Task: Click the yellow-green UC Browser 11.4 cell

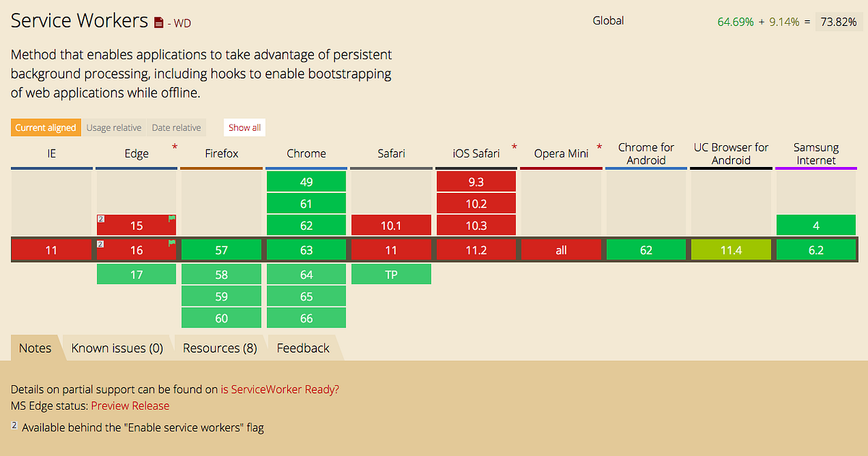Action: pyautogui.click(x=731, y=250)
